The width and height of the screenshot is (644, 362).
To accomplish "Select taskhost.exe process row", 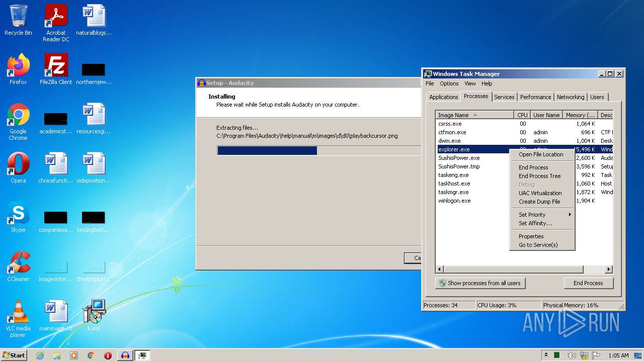I will (x=523, y=184).
